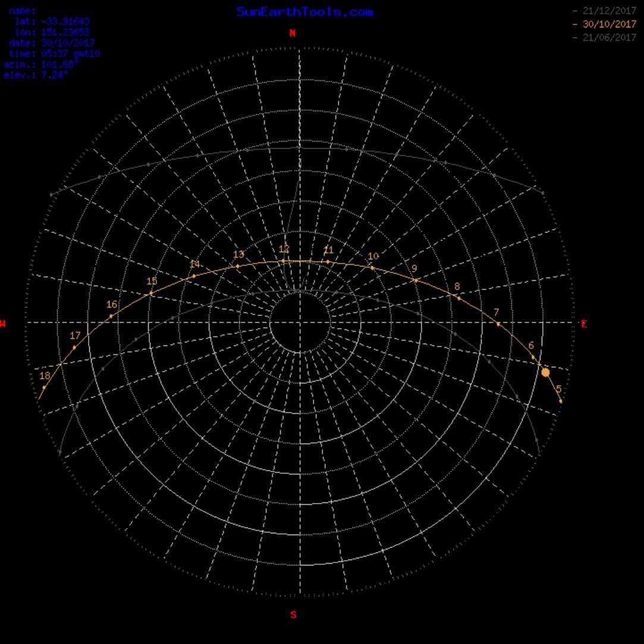Click the latitude value -33.91643
Viewport: 644px width, 644px height.
coord(66,21)
